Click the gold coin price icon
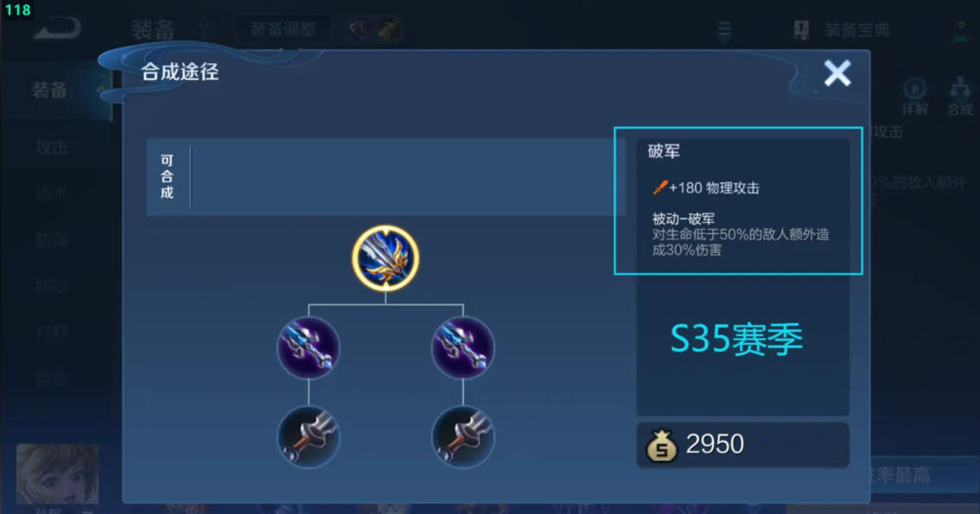 [x=661, y=445]
